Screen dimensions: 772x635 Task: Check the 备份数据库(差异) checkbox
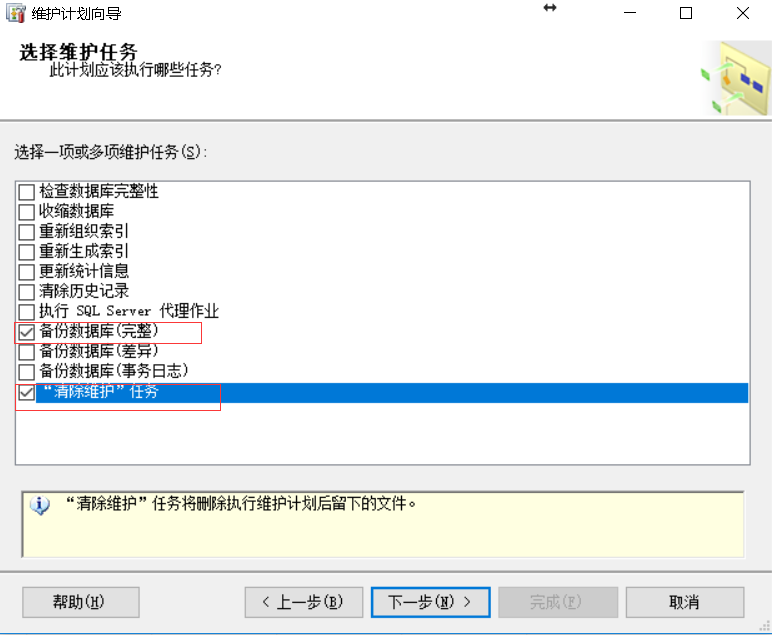[26, 351]
